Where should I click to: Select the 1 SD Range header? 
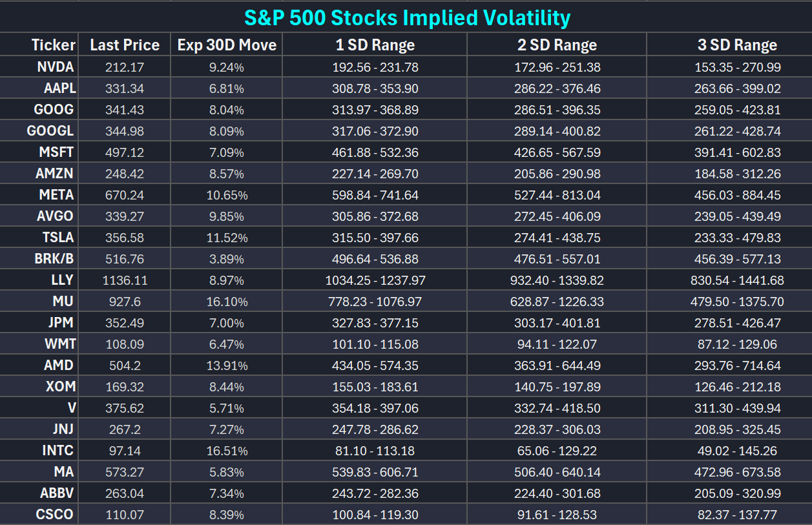tap(375, 45)
